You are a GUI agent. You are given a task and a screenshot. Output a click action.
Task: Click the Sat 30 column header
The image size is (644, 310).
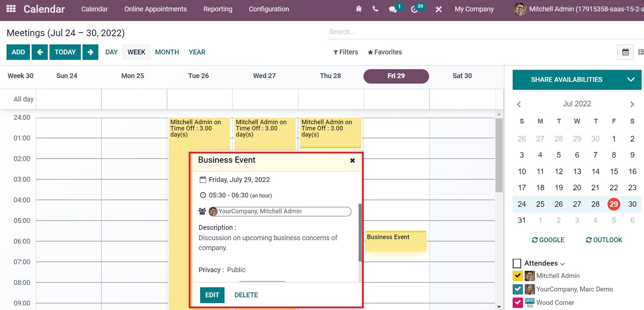[462, 76]
